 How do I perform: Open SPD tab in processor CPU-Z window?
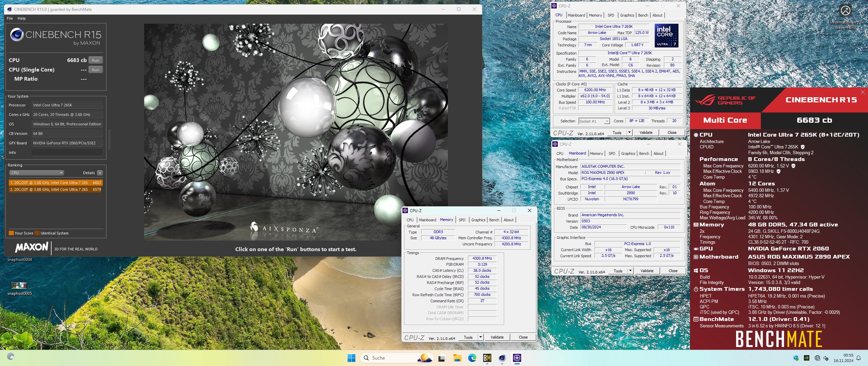[x=611, y=15]
